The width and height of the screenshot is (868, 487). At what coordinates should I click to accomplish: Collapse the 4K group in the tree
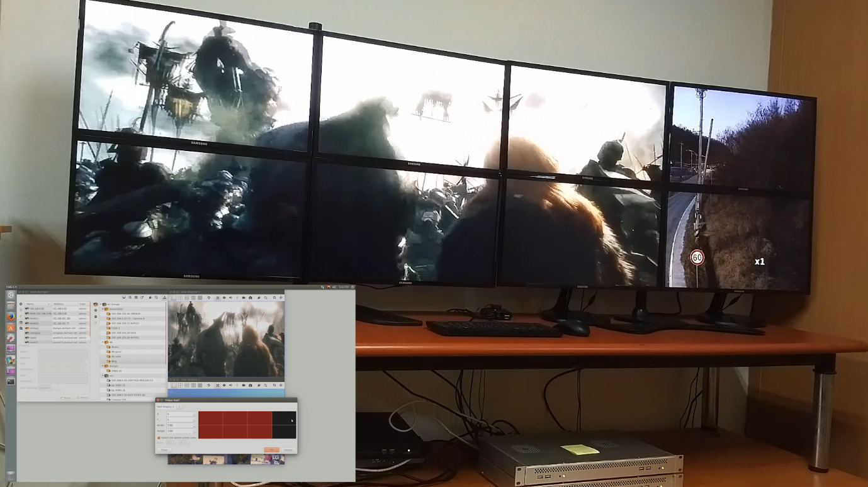[103, 342]
